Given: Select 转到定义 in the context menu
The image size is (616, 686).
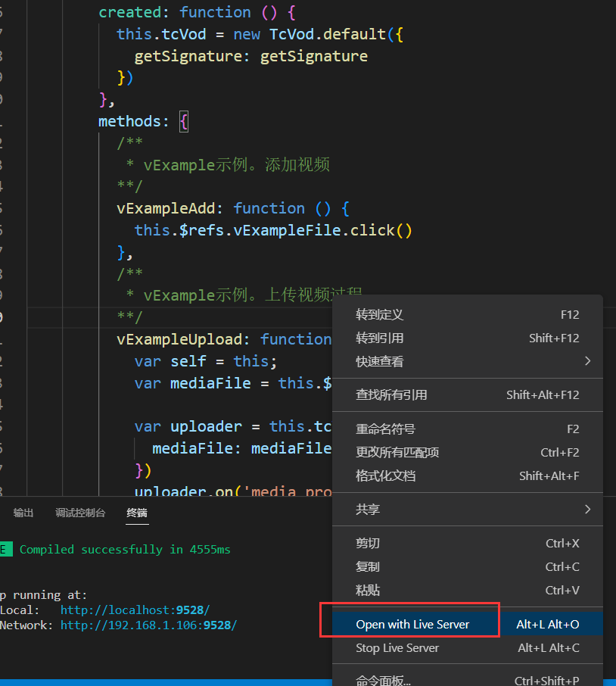Looking at the screenshot, I should tap(468, 314).
